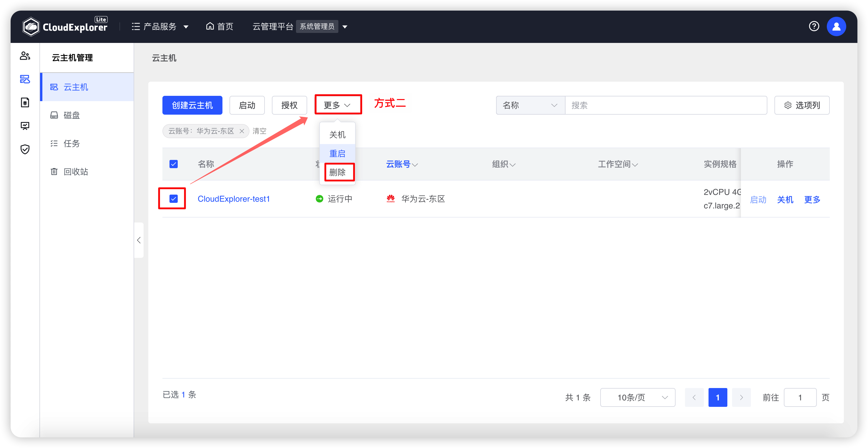Click the green 运行中 status icon
868x448 pixels.
point(319,199)
